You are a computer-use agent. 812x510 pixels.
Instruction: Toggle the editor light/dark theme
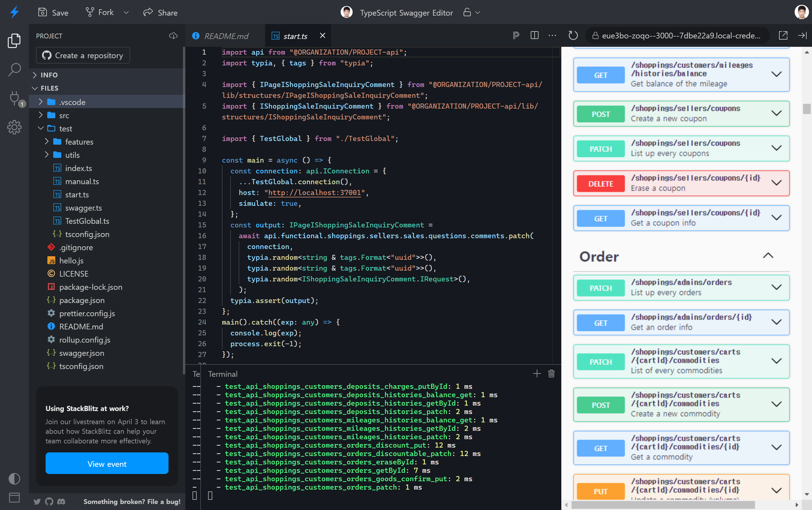14,478
